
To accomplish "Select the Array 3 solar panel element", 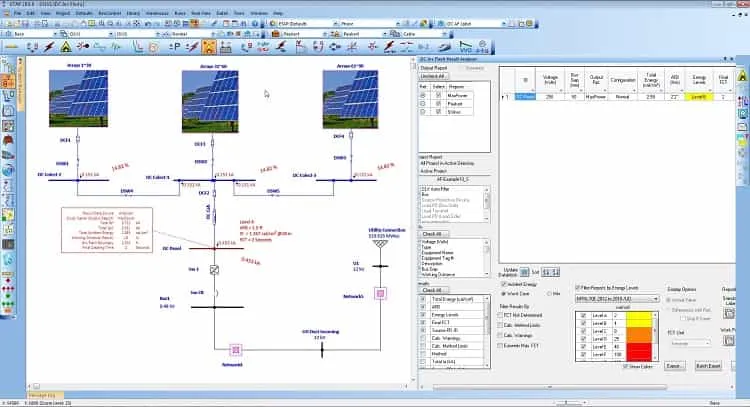I will pyautogui.click(x=350, y=99).
